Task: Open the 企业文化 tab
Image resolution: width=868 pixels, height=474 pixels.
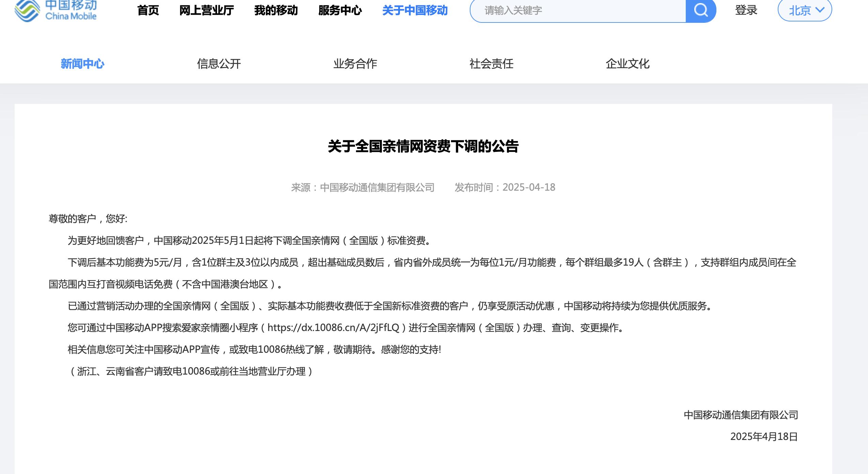Action: click(x=627, y=64)
